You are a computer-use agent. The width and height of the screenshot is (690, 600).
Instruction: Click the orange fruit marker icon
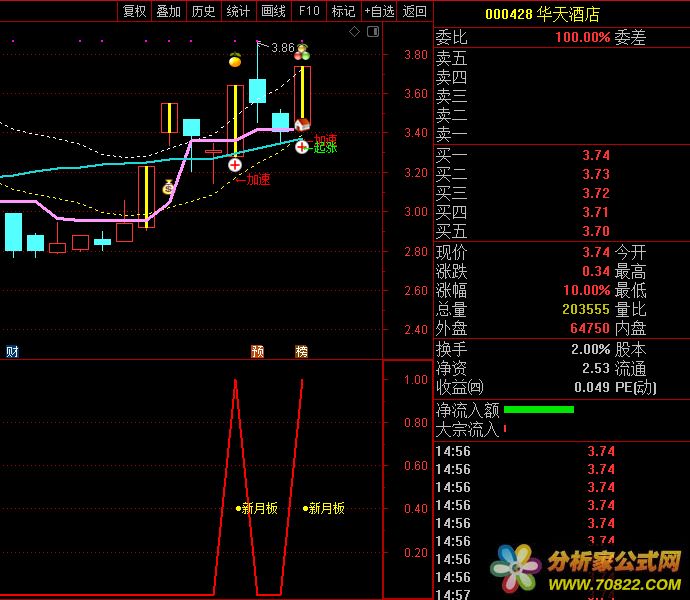[x=235, y=59]
